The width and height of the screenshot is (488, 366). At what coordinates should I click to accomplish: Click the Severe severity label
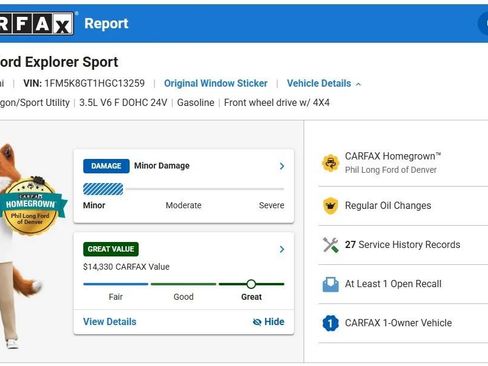(x=271, y=205)
